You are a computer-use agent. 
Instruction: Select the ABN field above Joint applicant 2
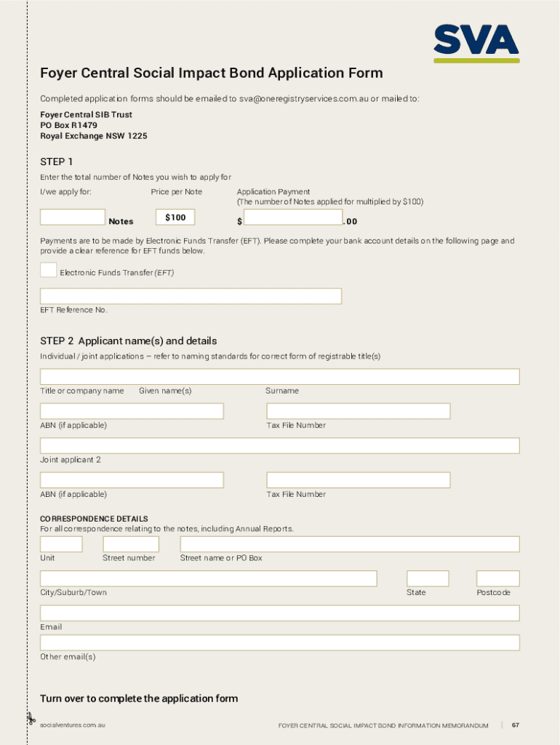(132, 411)
